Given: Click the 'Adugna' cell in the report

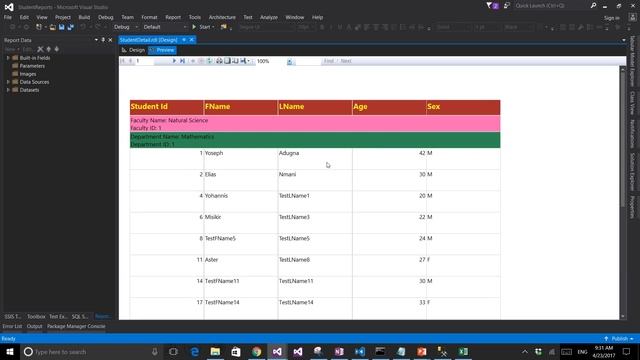Looking at the screenshot, I should click(315, 158).
